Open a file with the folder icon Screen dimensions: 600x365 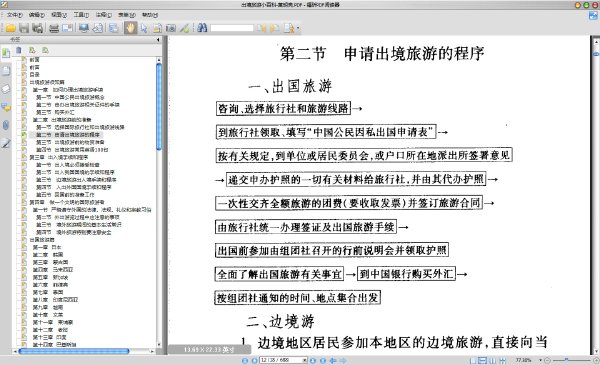tap(11, 28)
